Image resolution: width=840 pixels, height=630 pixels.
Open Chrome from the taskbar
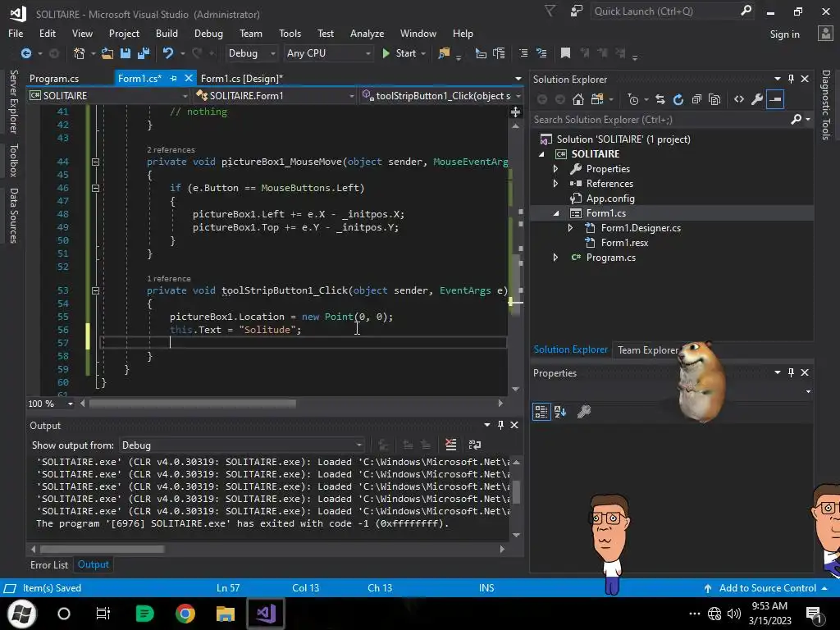pos(185,614)
